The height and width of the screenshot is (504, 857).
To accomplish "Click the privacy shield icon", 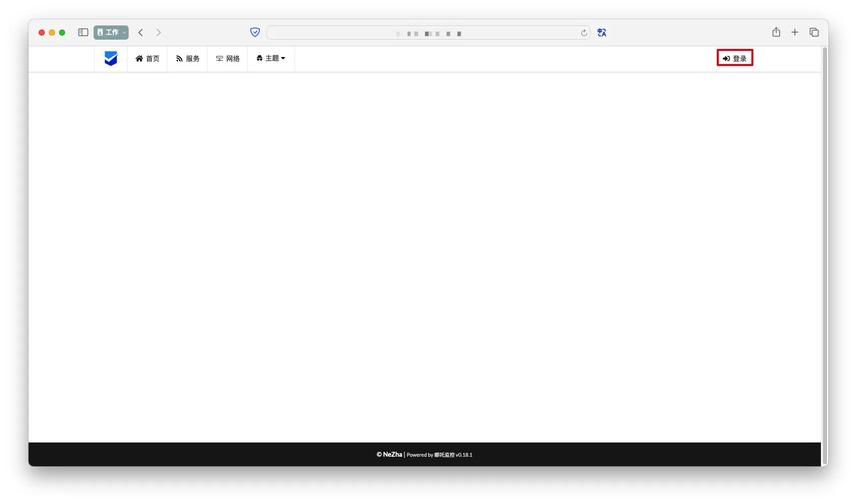I will pyautogui.click(x=255, y=33).
